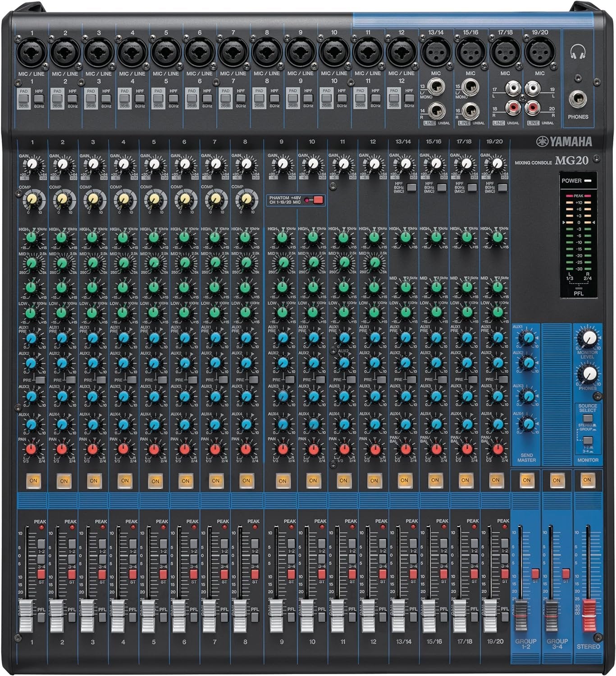Click the red RCA jack for channel 18
The width and height of the screenshot is (616, 676).
point(512,108)
